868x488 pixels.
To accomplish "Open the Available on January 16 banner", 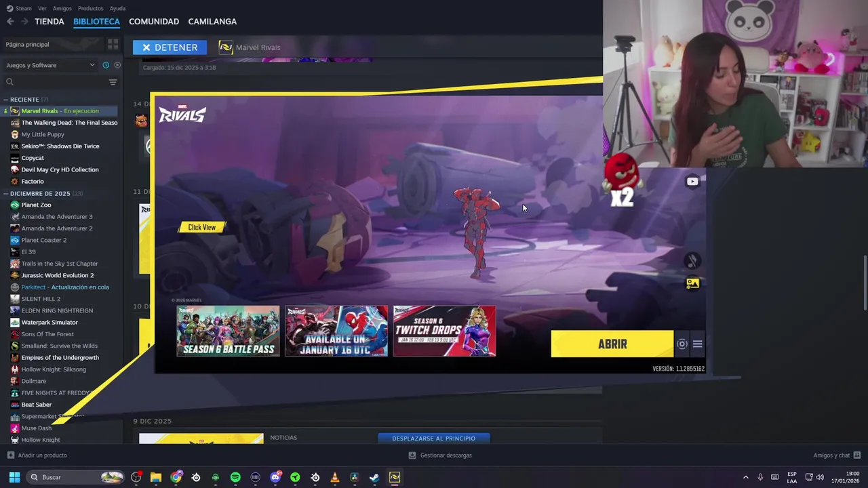I will tap(336, 331).
